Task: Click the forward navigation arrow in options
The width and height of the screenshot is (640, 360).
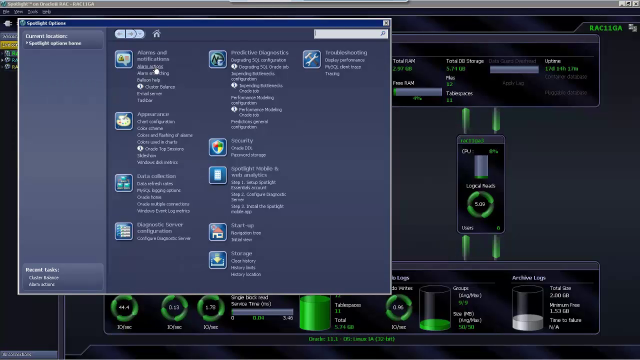Action: (131, 34)
